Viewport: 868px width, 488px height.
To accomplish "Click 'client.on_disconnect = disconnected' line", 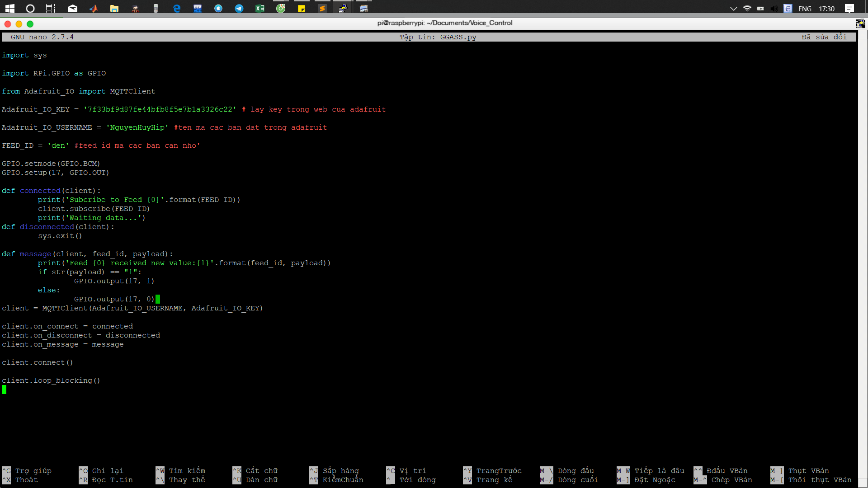I will (x=81, y=335).
